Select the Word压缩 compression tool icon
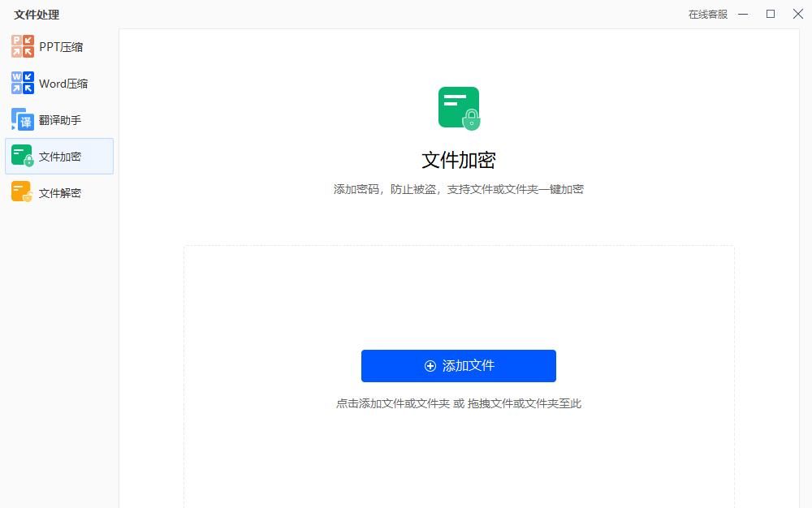 point(21,83)
